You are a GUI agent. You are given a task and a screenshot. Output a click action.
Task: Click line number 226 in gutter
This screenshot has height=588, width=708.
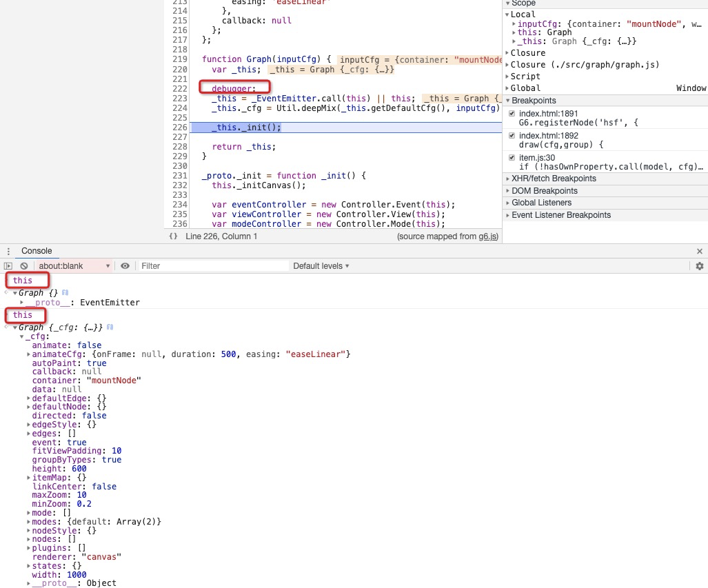[x=180, y=128]
